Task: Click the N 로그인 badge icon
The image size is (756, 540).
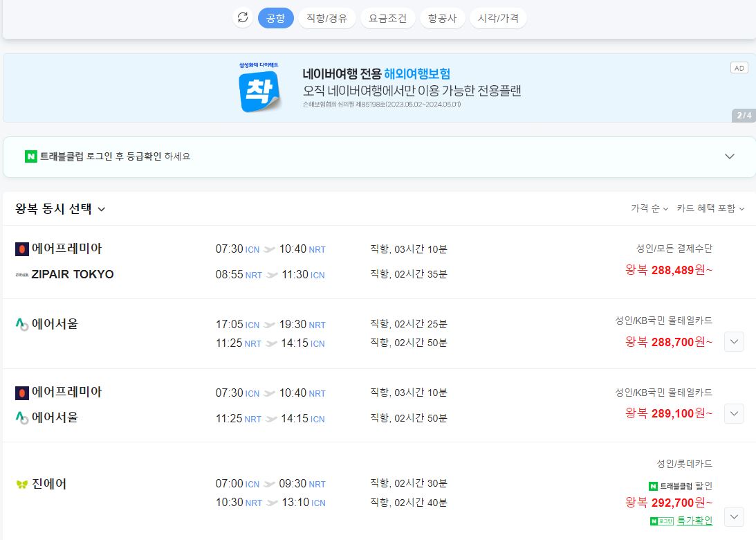Action: coord(661,521)
